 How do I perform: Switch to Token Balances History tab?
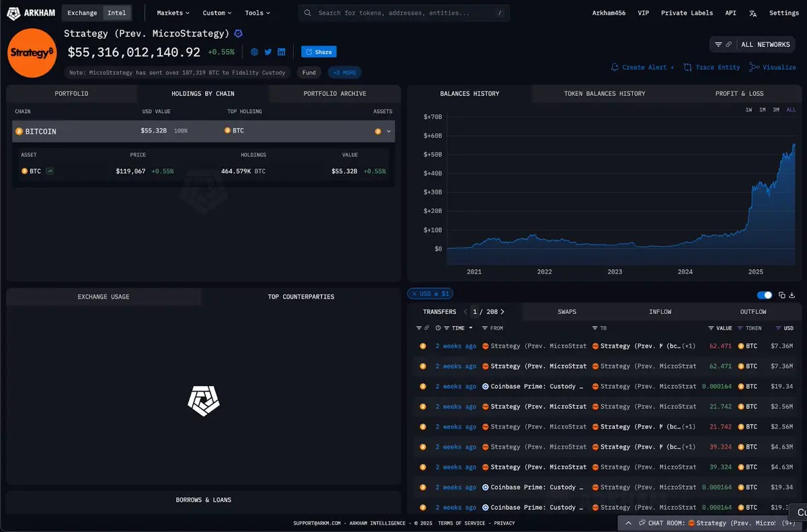click(x=605, y=93)
